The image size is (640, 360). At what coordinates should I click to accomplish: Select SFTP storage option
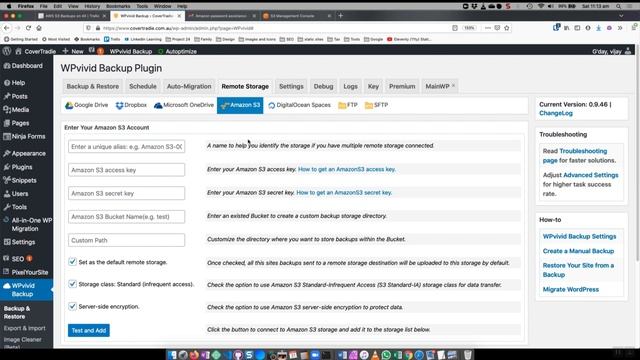click(376, 105)
